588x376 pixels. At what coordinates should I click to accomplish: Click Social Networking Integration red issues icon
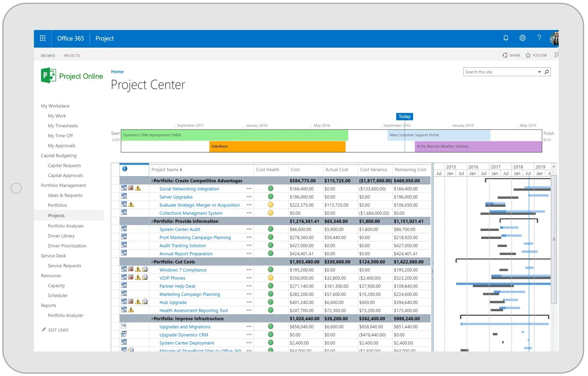click(131, 188)
